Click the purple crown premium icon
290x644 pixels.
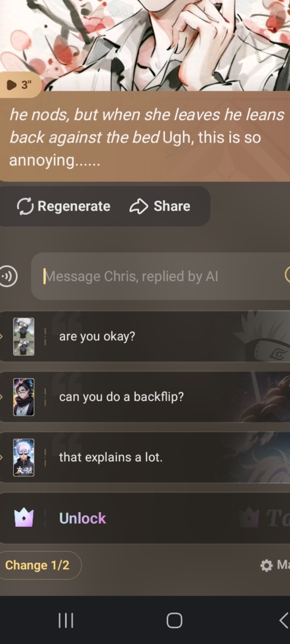[x=24, y=518]
